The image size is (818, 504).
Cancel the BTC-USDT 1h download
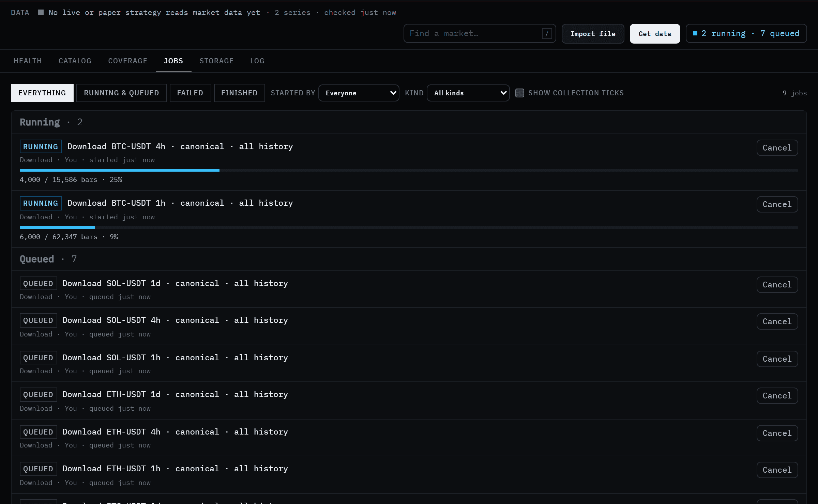click(x=777, y=204)
